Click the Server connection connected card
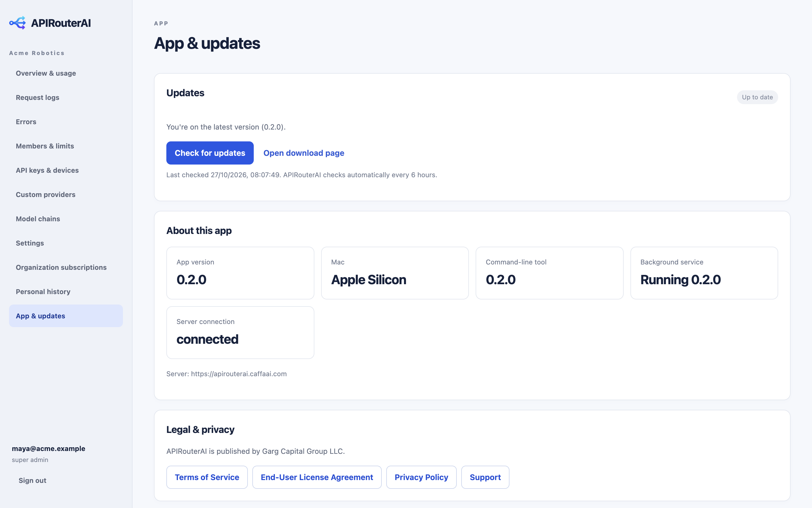 (x=240, y=333)
